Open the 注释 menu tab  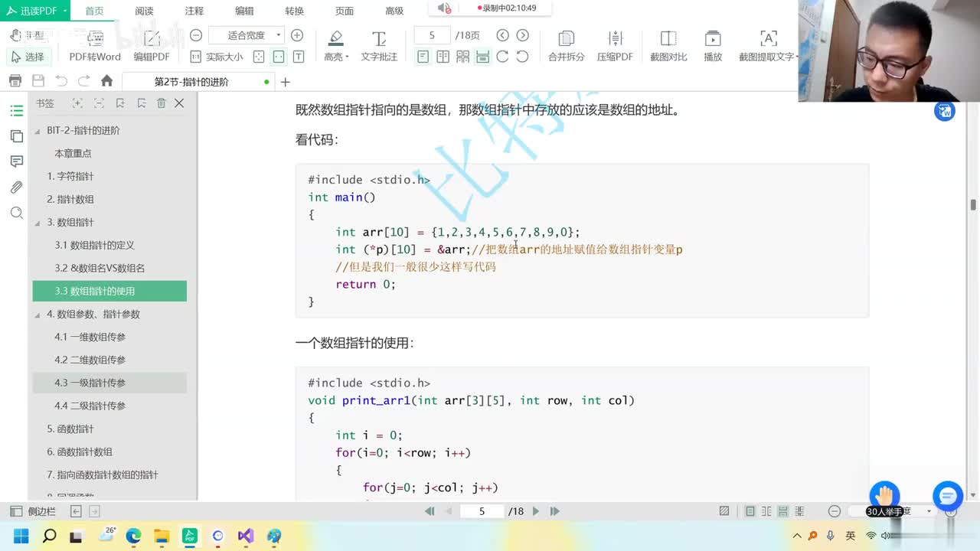pos(194,11)
